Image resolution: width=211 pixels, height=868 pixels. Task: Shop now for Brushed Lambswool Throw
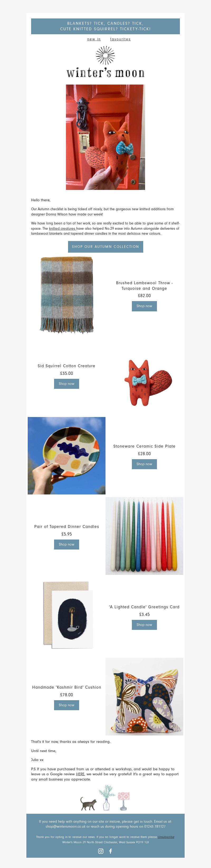(144, 306)
